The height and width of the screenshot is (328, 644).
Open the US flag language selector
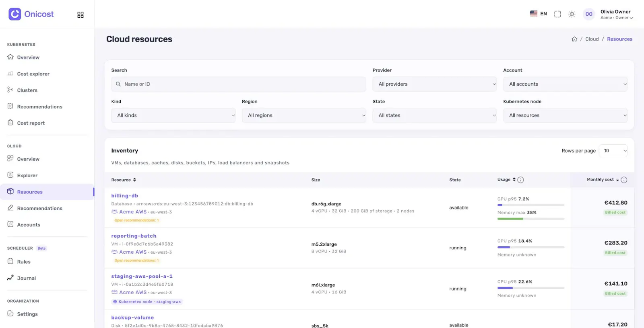pyautogui.click(x=538, y=14)
